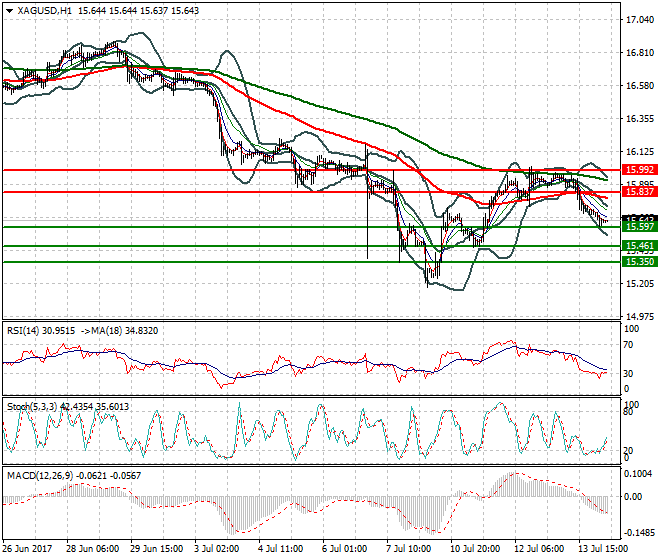Select the green 15.597 support price tag
Image resolution: width=660 pixels, height=560 pixels.
pos(638,228)
